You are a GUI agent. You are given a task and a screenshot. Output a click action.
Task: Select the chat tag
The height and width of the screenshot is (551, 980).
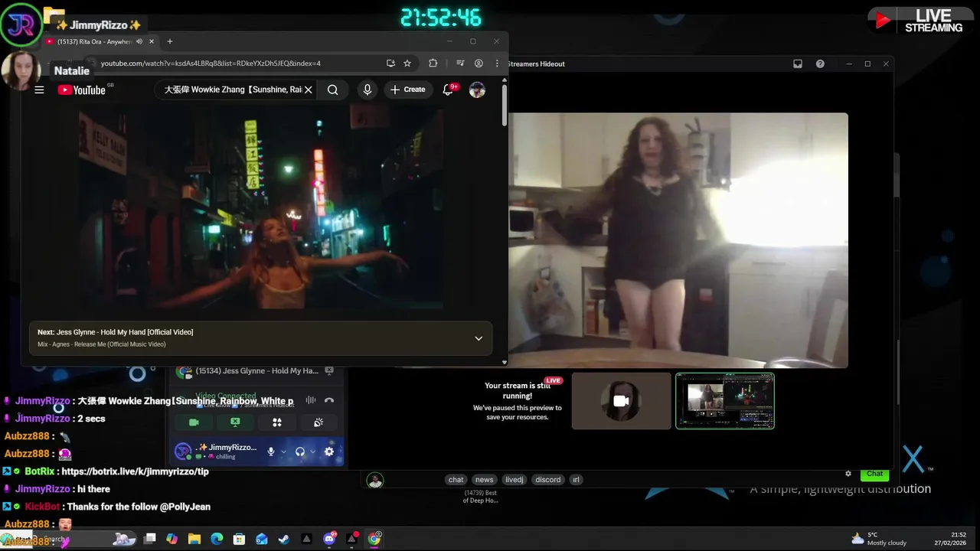click(456, 480)
